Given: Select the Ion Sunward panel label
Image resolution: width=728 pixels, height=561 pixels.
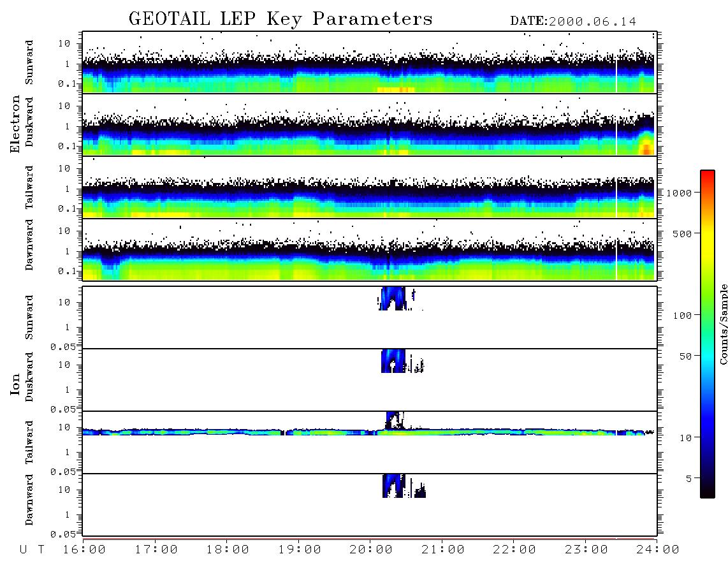Looking at the screenshot, I should (x=29, y=317).
